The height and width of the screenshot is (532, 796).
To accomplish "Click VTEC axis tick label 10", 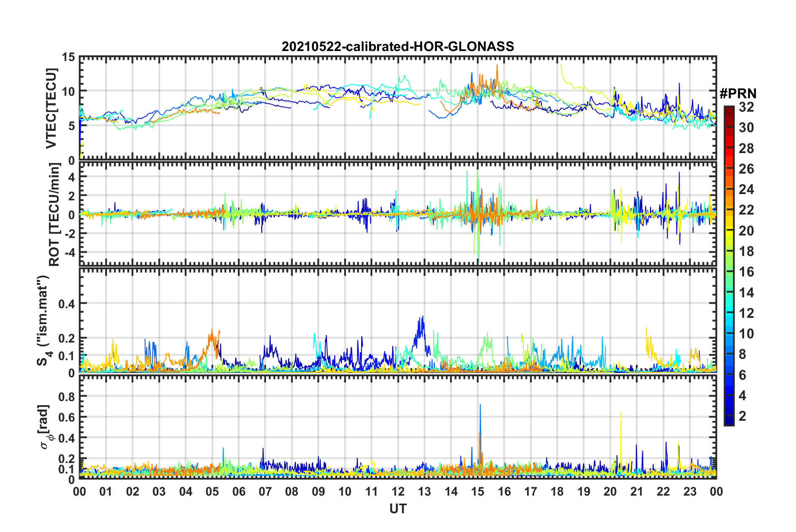I will point(69,92).
